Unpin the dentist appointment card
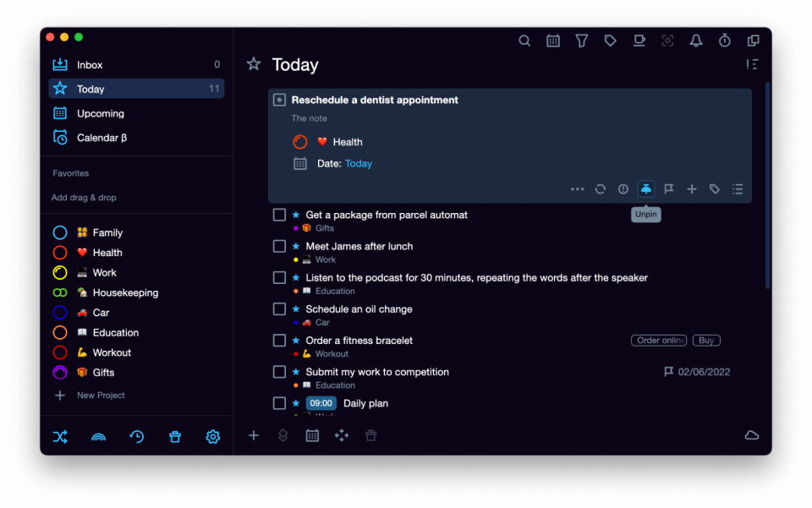The width and height of the screenshot is (812, 508). pos(646,188)
